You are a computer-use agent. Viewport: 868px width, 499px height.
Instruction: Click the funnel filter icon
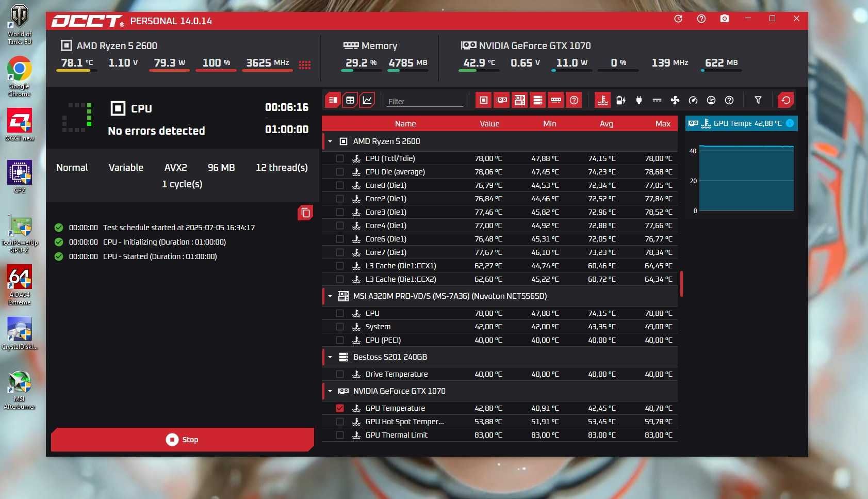pos(758,100)
